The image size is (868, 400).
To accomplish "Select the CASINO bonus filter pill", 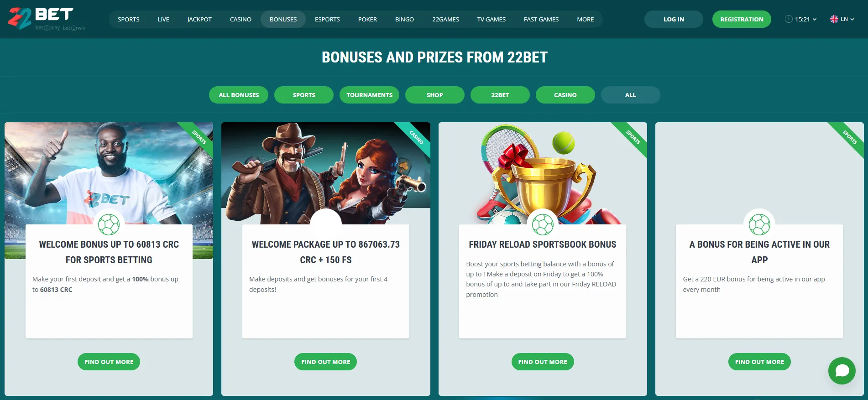I will (565, 95).
